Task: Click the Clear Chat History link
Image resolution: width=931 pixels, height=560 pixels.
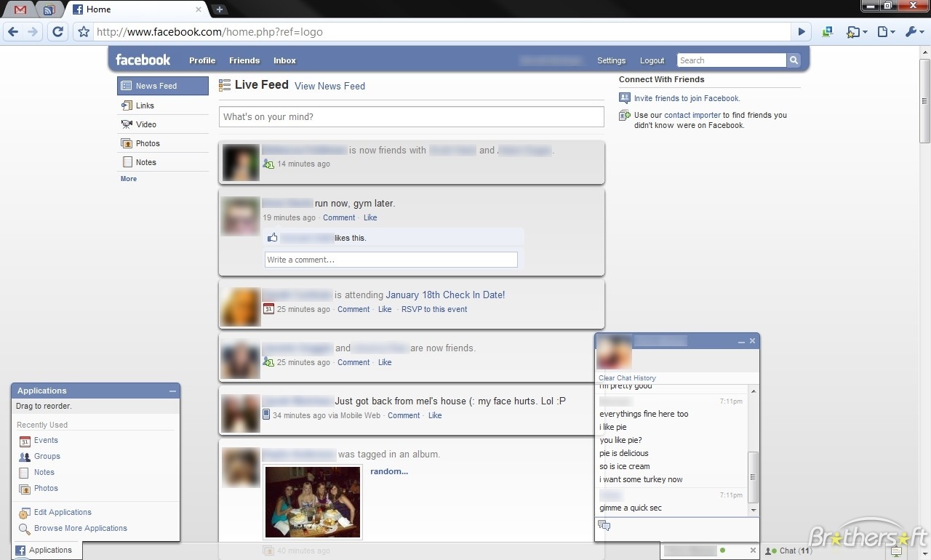Action: 626,377
